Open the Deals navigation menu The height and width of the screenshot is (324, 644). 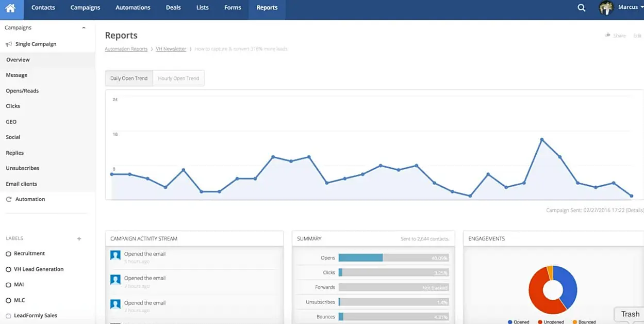(x=173, y=8)
